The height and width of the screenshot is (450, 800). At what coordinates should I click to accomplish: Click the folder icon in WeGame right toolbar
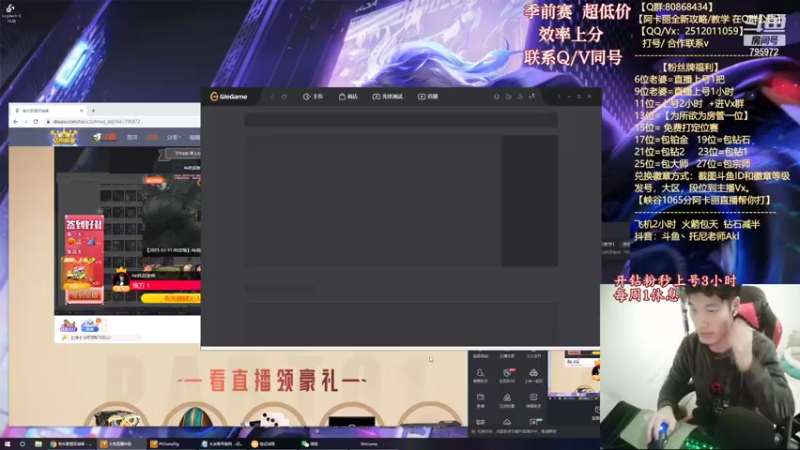(508, 96)
